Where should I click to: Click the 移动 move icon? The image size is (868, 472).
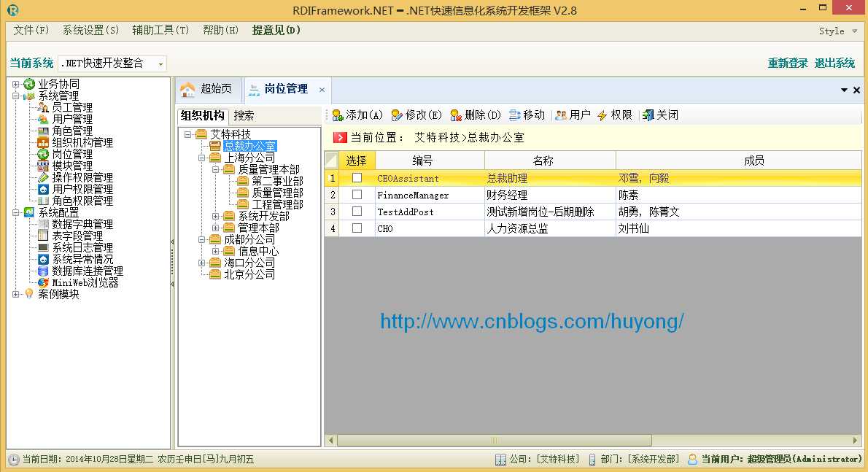[x=515, y=115]
